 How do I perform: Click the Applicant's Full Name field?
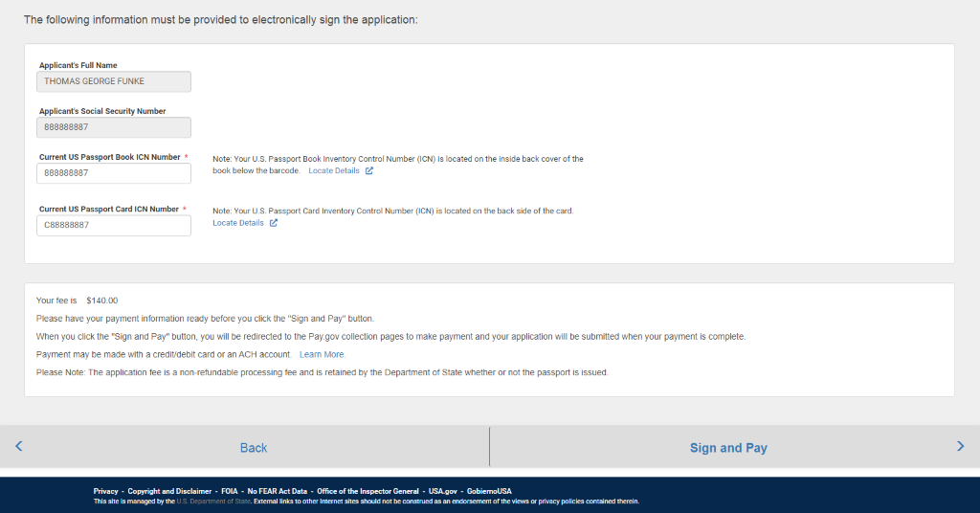(115, 81)
